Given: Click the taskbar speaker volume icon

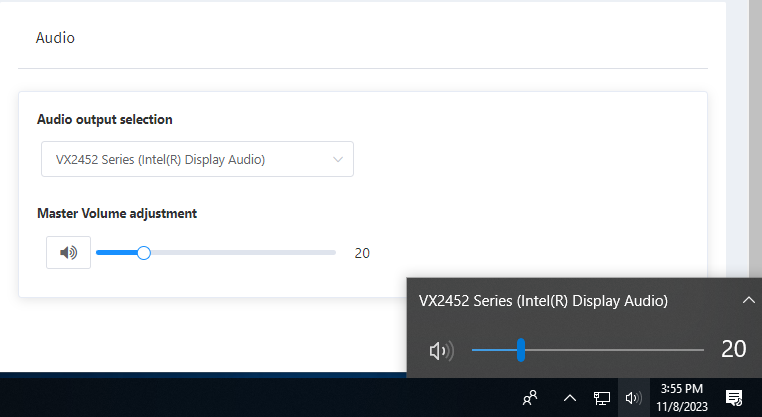Looking at the screenshot, I should 633,398.
